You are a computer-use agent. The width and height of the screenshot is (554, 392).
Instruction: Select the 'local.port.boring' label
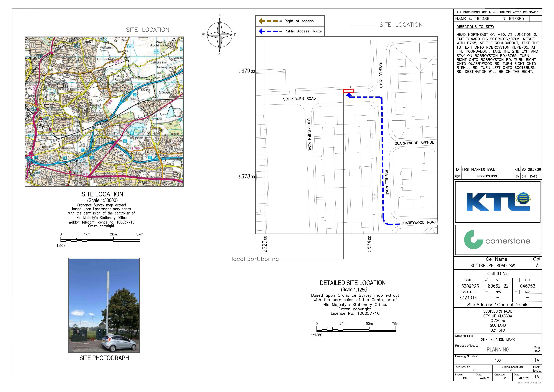[255, 259]
